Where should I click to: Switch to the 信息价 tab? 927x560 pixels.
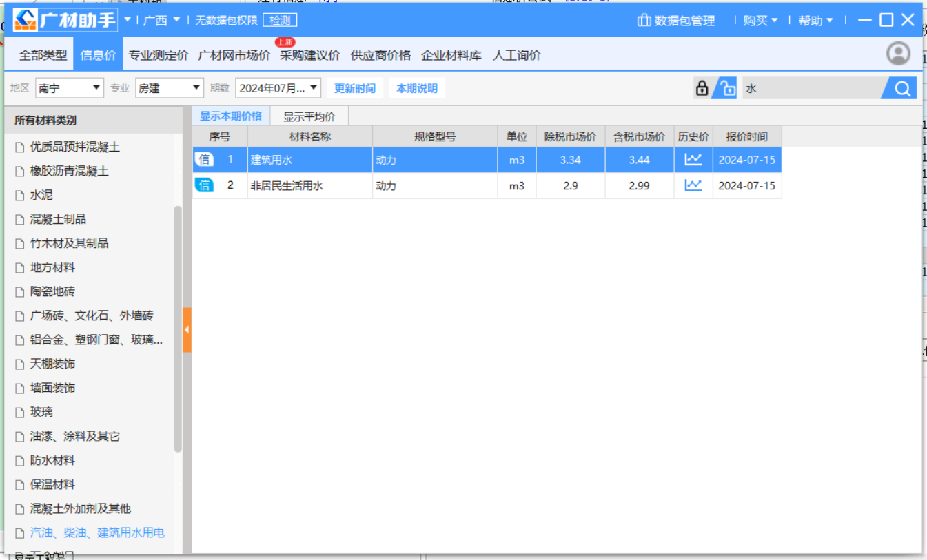click(x=98, y=55)
